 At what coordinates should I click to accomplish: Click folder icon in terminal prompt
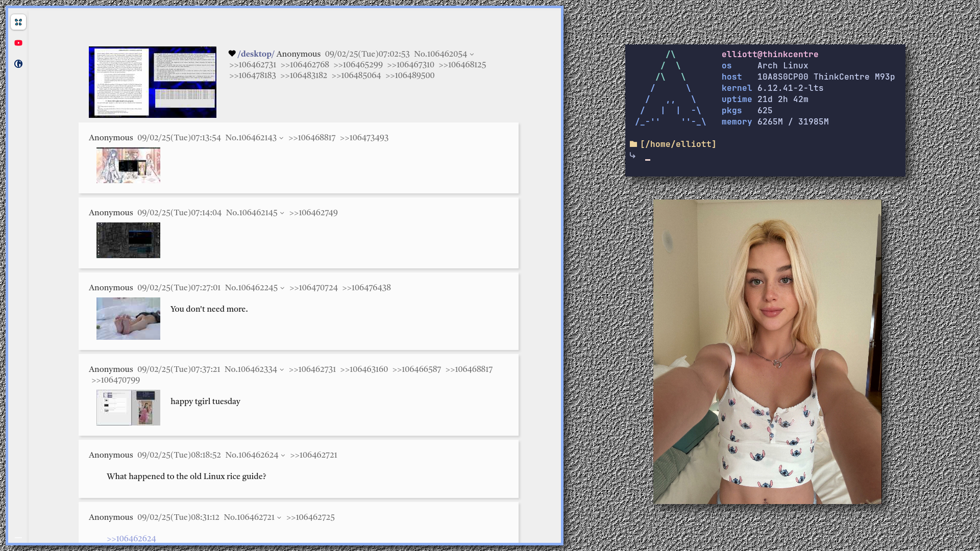point(633,144)
